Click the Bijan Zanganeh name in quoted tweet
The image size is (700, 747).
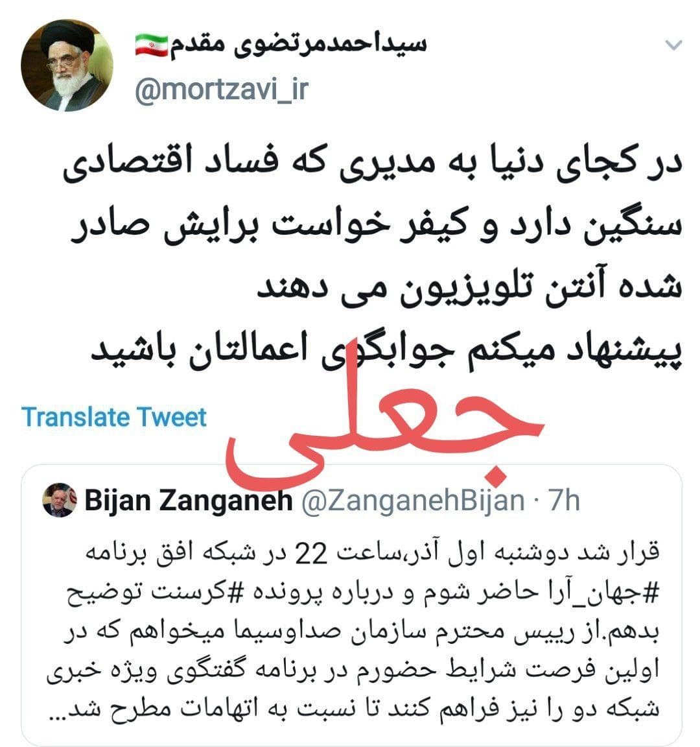tap(189, 500)
